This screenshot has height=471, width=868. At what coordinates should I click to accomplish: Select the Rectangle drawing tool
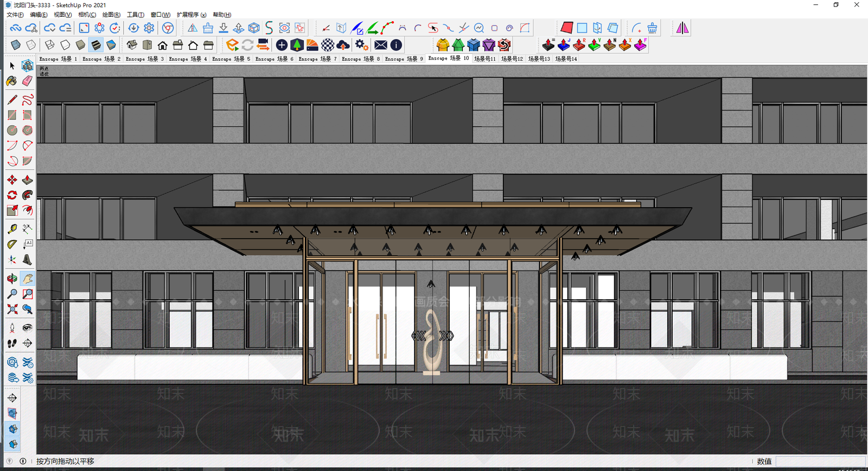point(12,115)
